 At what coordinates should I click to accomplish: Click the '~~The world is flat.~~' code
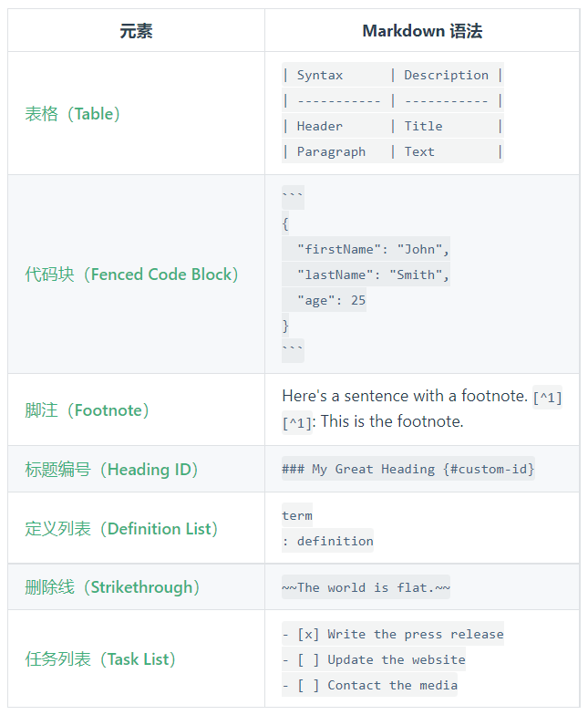point(366,587)
